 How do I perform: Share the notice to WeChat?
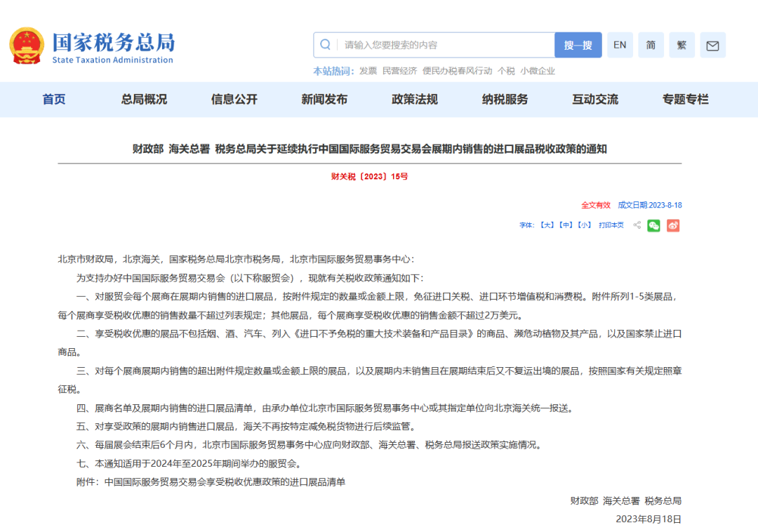coord(653,226)
